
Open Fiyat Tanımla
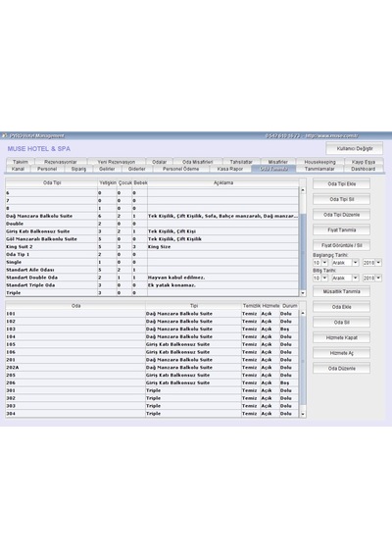pos(341,229)
